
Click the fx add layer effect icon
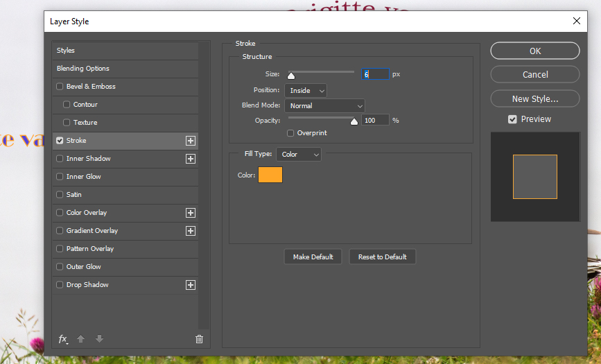point(63,339)
